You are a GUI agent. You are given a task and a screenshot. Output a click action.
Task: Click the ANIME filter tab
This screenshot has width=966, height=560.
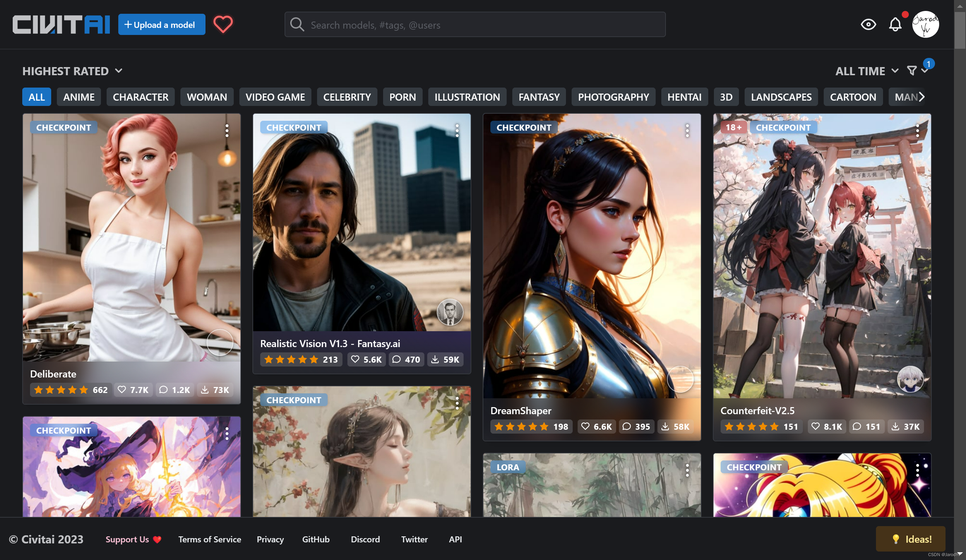(79, 97)
